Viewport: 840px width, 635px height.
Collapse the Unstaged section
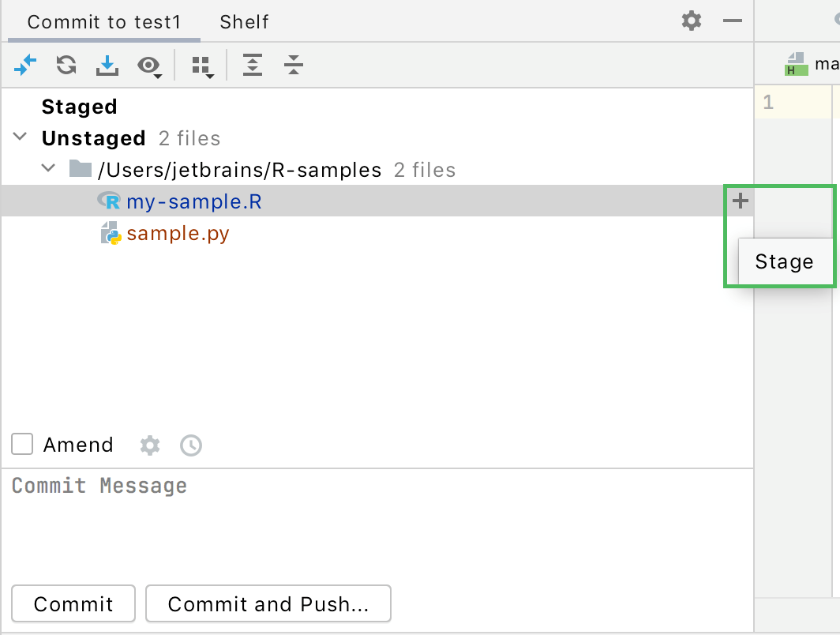pyautogui.click(x=20, y=137)
